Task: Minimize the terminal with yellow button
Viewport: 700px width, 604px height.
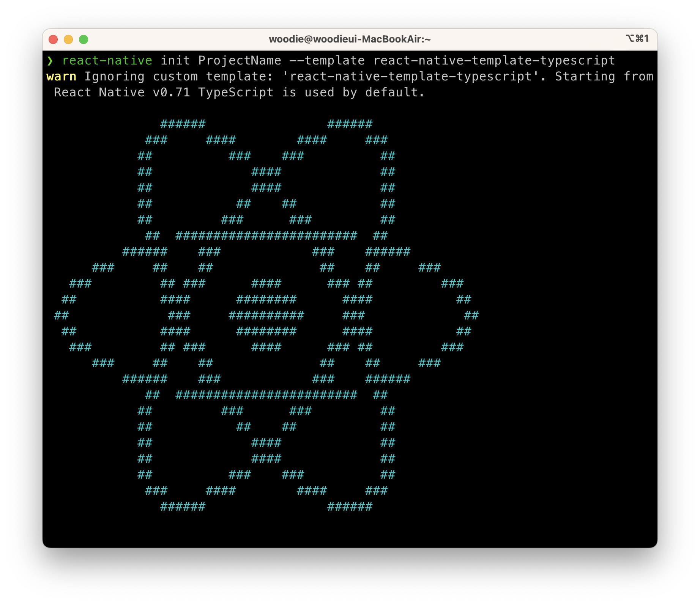Action: 68,39
